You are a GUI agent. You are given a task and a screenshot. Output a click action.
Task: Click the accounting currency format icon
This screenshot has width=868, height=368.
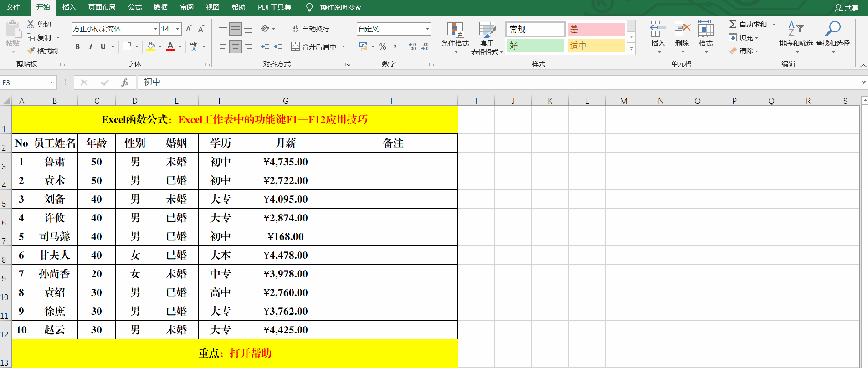tap(363, 46)
